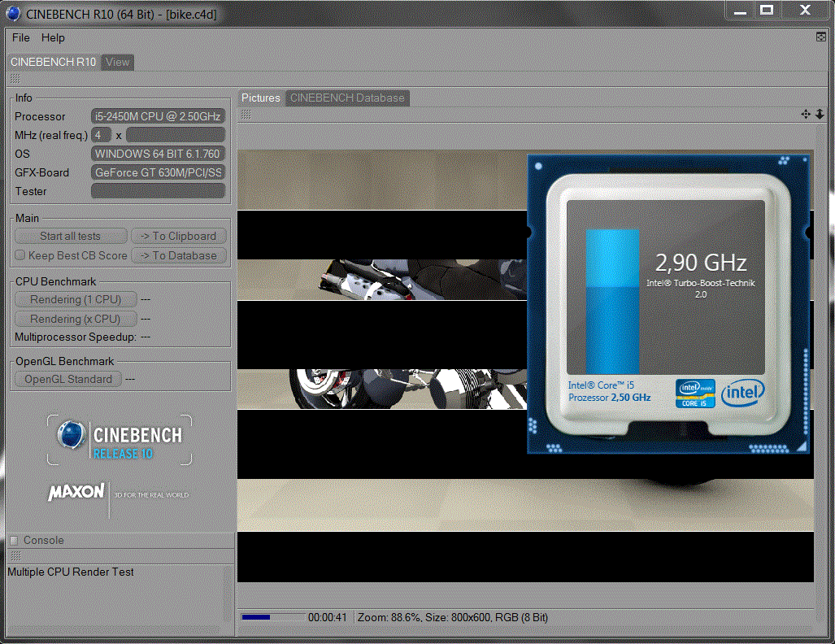The image size is (835, 644).
Task: Click the CINEBENCH Release 10 logo
Action: pos(120,440)
